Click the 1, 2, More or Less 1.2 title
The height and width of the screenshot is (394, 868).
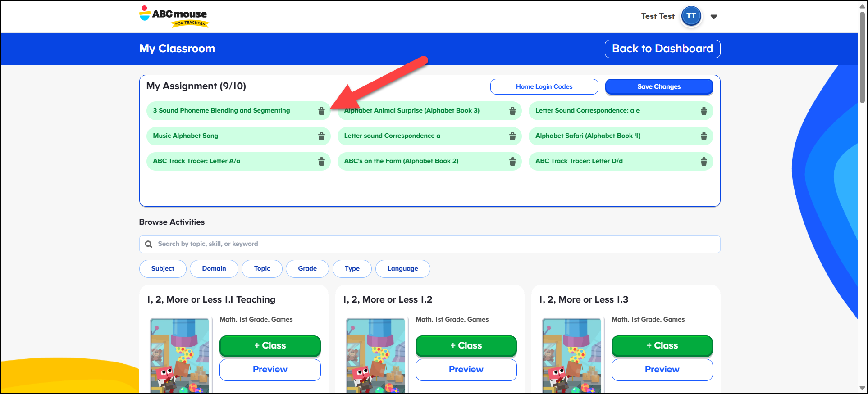(x=388, y=299)
